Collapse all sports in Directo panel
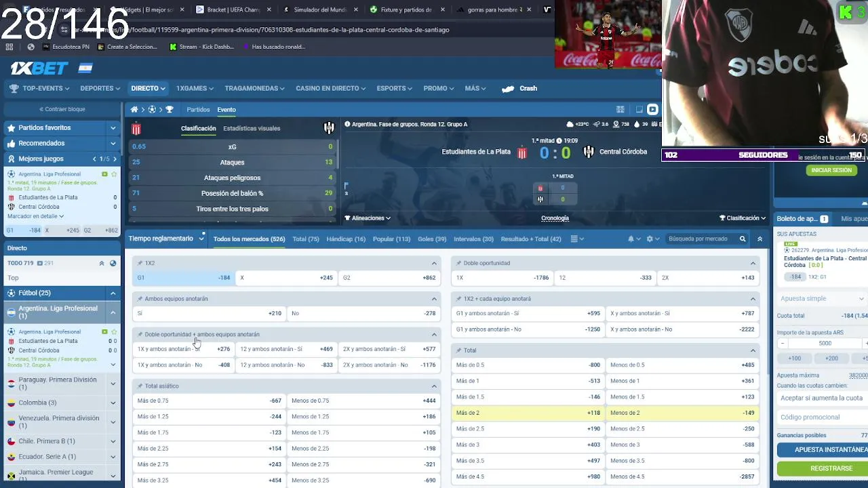This screenshot has width=868, height=488. point(102,263)
